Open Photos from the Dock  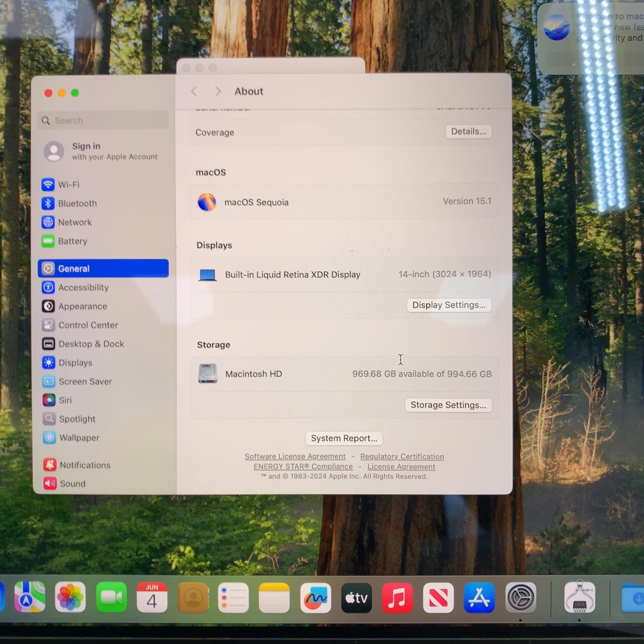70,597
